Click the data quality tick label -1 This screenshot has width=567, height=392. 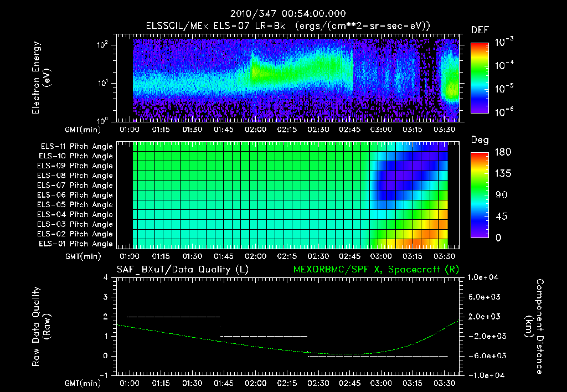tap(104, 375)
